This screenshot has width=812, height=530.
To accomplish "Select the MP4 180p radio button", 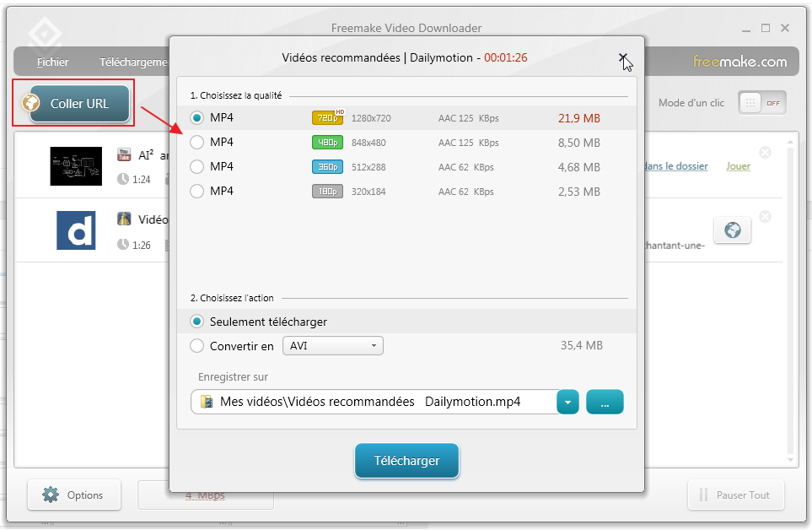I will pos(196,192).
